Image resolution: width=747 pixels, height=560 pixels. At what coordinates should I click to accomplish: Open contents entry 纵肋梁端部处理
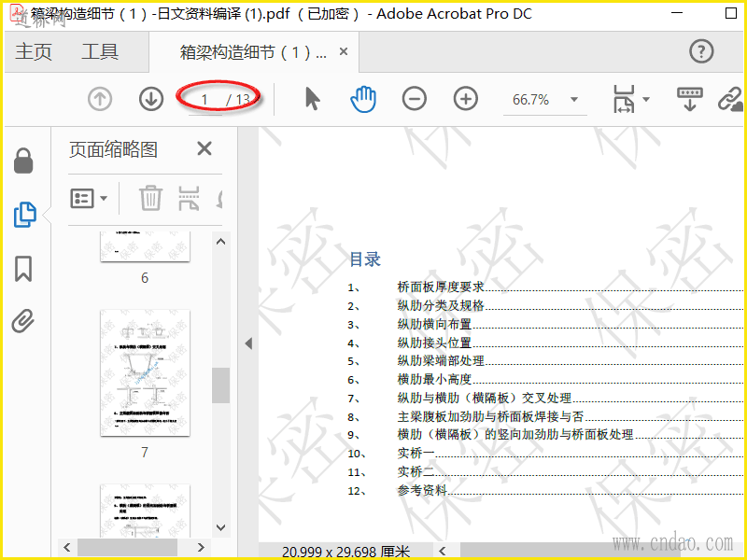pyautogui.click(x=441, y=360)
